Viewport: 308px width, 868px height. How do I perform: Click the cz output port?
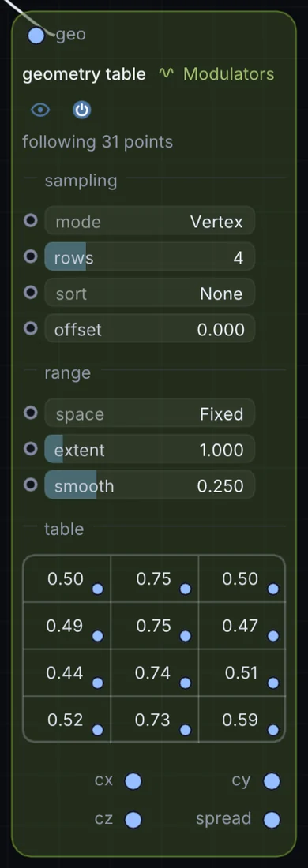click(x=133, y=820)
